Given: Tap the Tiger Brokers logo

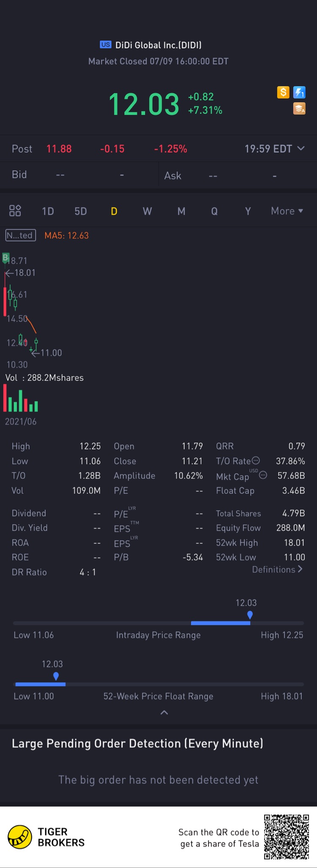Looking at the screenshot, I should pos(46,837).
